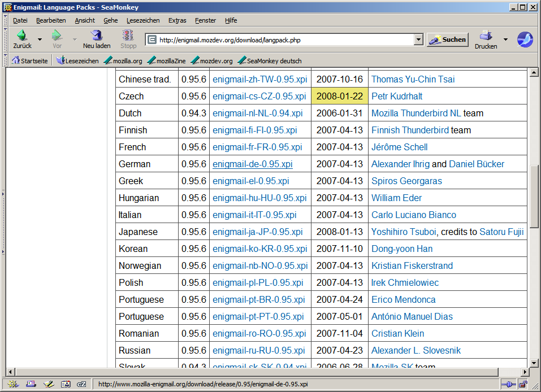Image resolution: width=541 pixels, height=392 pixels.
Task: Click version 0.94.3 in Dutch row
Action: point(194,113)
